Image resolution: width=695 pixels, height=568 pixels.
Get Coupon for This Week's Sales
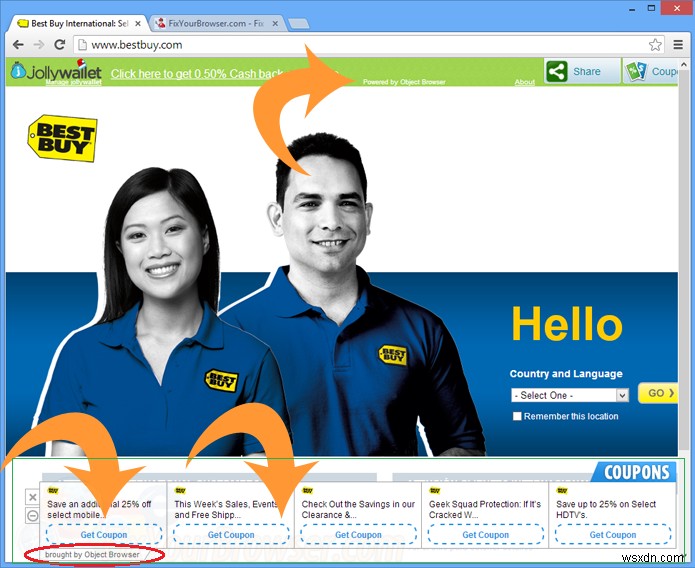tap(231, 534)
